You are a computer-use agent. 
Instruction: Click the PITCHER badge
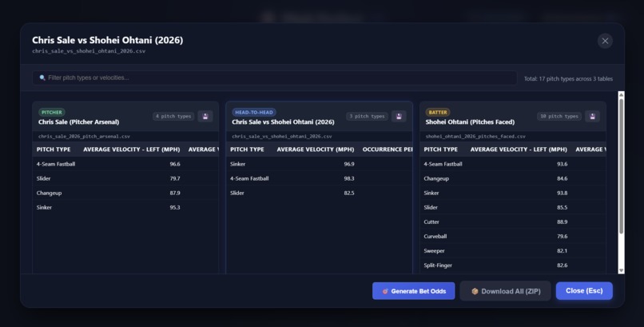(x=52, y=112)
